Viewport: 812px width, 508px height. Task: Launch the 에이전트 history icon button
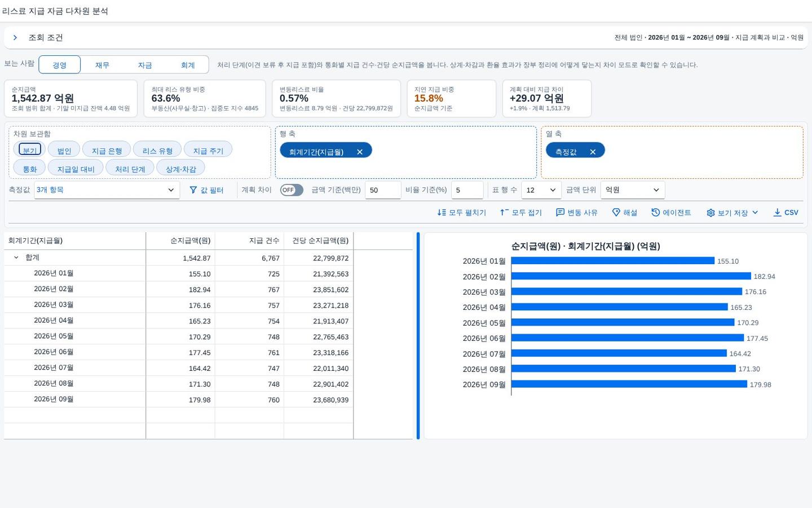[x=671, y=213]
